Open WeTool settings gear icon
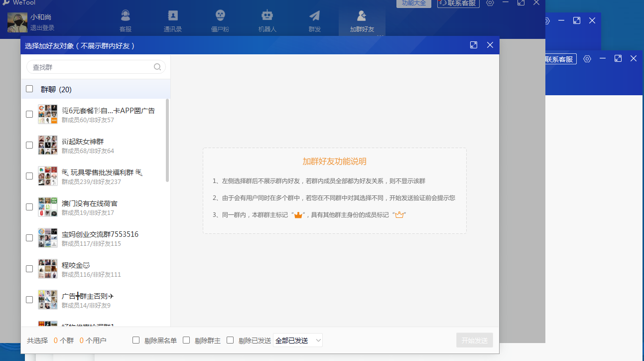This screenshot has width=644, height=361. [x=490, y=3]
